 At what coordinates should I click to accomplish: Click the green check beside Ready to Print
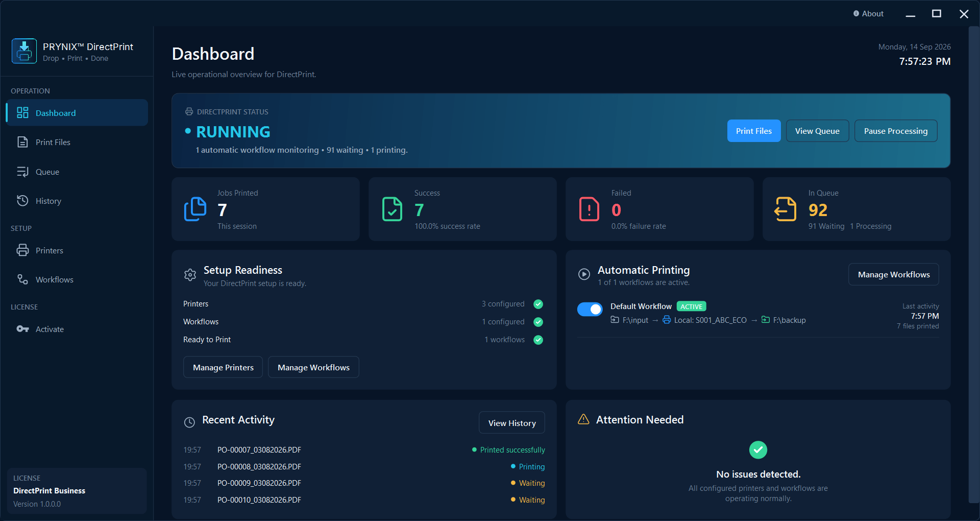click(x=538, y=340)
